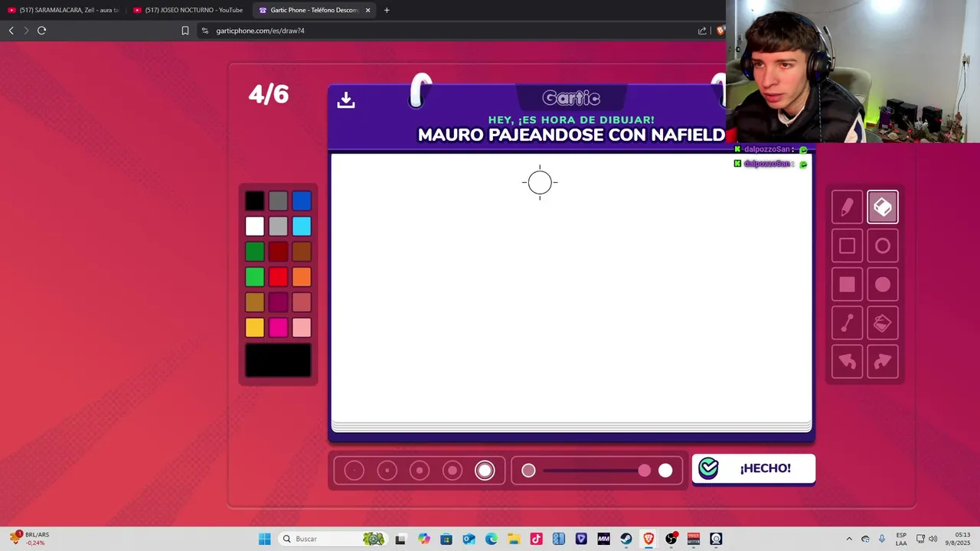Pick the second largest brush size

point(452,471)
